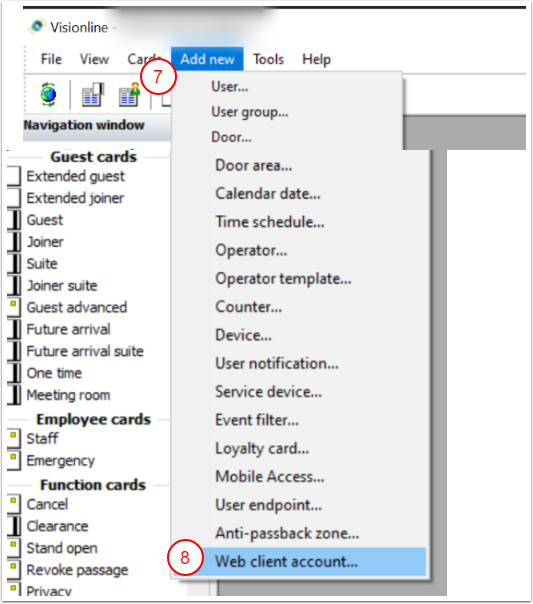Click the Function cards group heading
This screenshot has height=604, width=533.
(93, 485)
